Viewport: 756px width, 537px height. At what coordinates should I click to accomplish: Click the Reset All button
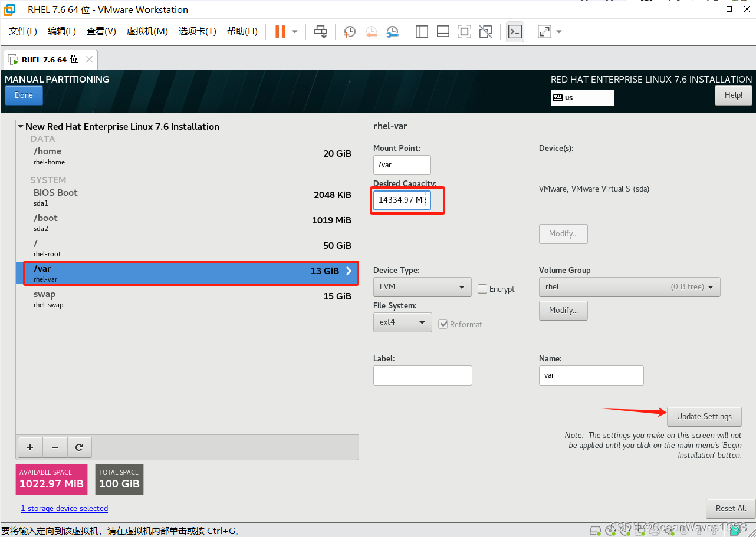(731, 508)
